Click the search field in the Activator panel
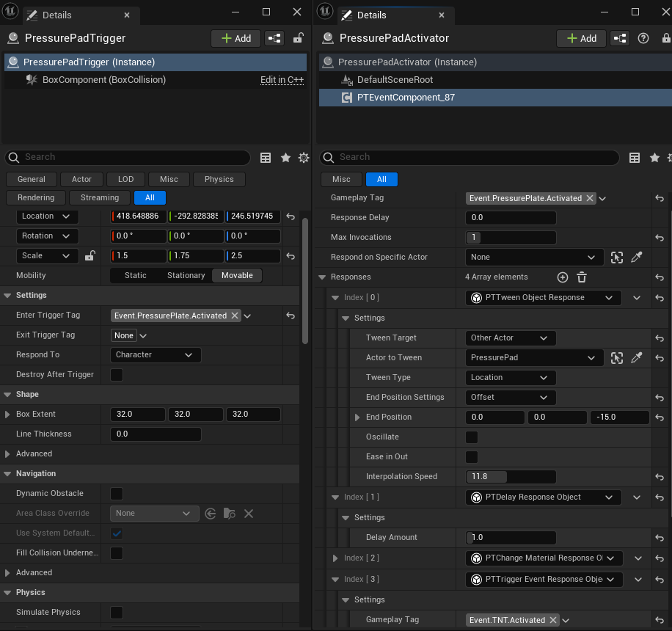The width and height of the screenshot is (672, 631). (470, 157)
